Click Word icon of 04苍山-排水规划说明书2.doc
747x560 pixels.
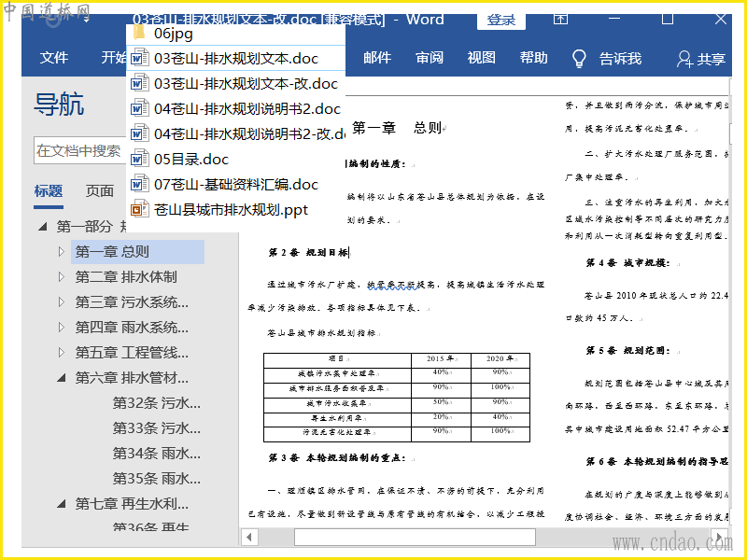(x=139, y=108)
